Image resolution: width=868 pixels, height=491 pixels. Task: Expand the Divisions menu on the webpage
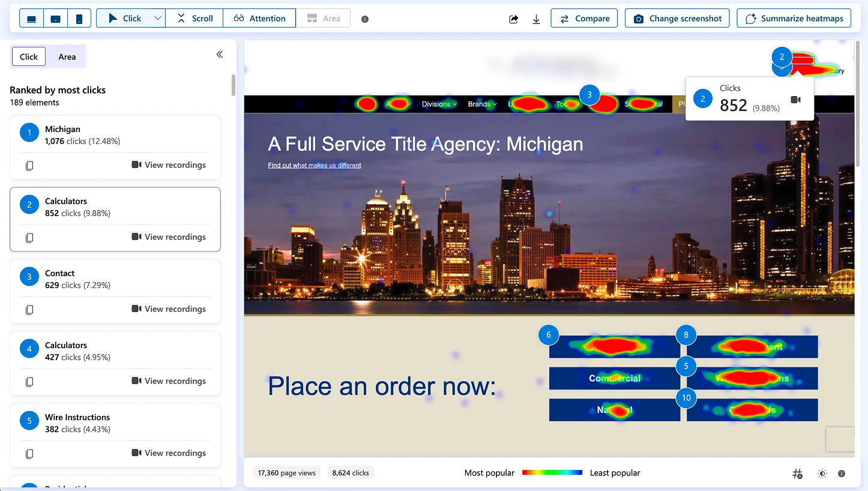click(439, 104)
